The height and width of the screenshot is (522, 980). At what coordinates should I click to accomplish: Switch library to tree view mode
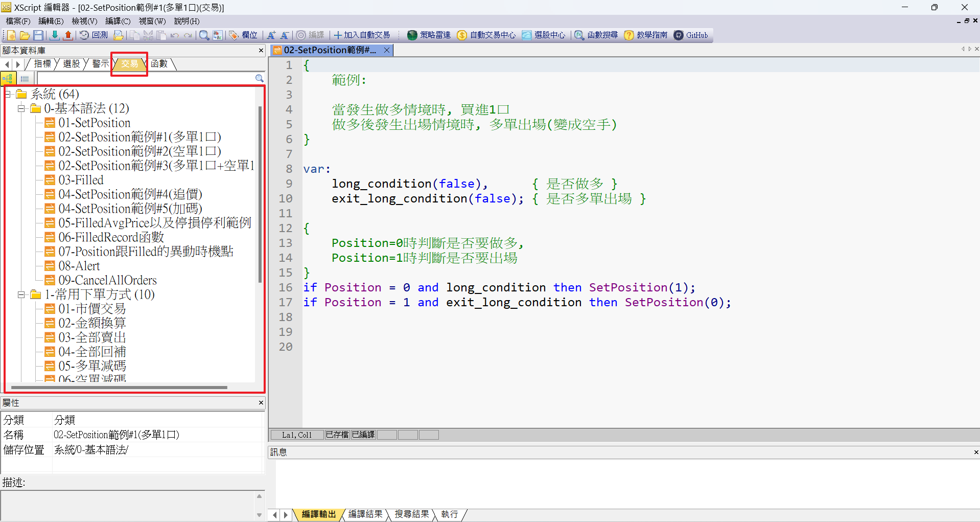click(x=9, y=78)
